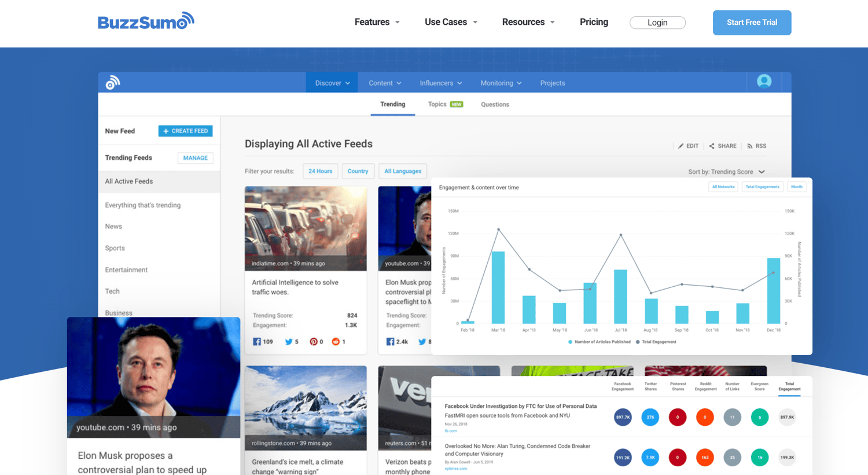Screen dimensions: 868x475
Task: Sort by the Total Engagement column header
Action: 789,386
